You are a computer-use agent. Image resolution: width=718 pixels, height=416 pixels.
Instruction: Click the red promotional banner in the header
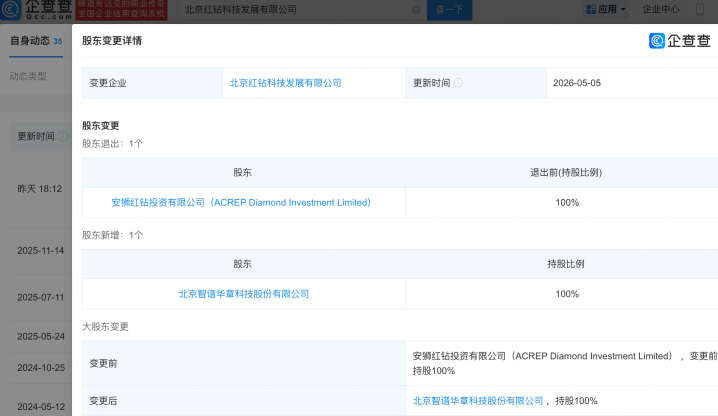121,9
